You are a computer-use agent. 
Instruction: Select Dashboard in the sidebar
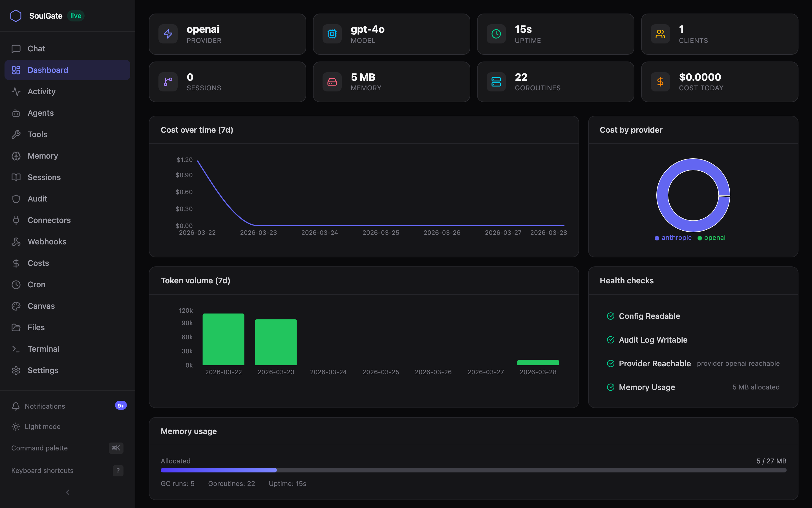pos(67,70)
